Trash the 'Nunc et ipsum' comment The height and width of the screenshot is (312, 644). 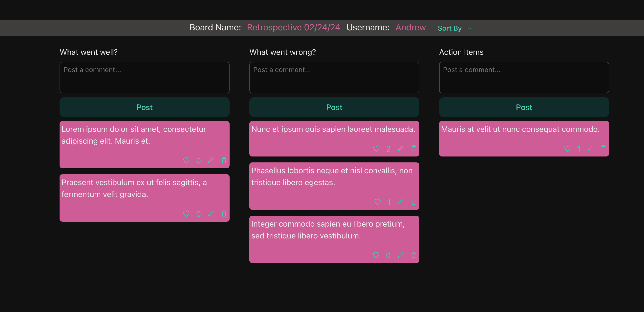413,149
